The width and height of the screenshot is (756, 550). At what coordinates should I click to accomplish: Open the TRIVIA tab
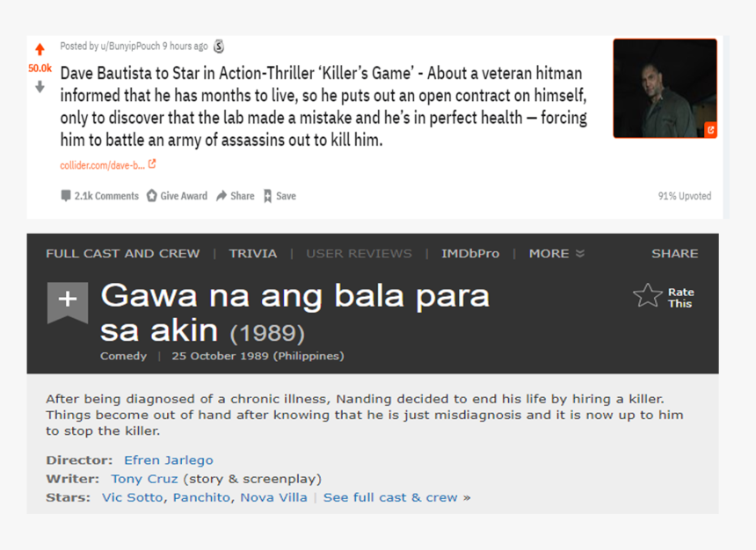click(x=252, y=254)
